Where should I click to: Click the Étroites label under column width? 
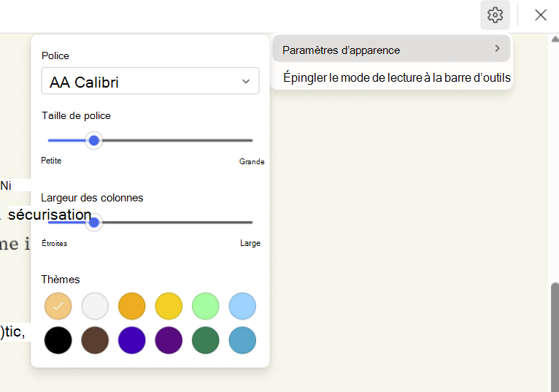54,243
